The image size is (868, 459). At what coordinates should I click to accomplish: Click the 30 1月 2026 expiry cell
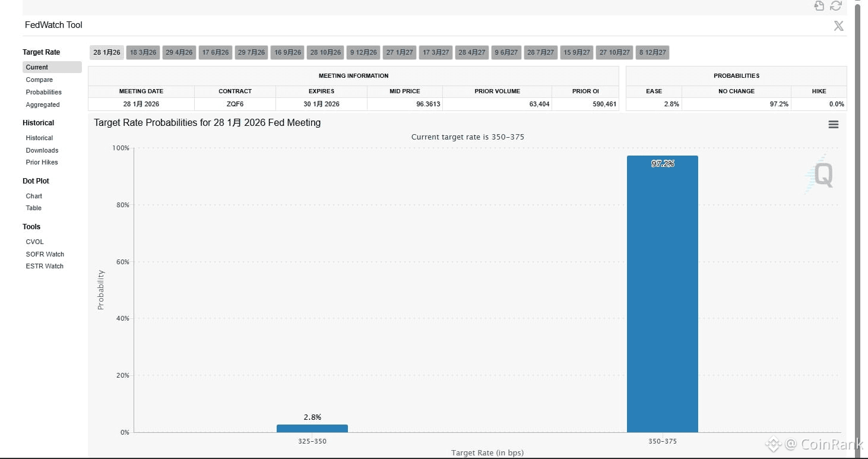[321, 104]
